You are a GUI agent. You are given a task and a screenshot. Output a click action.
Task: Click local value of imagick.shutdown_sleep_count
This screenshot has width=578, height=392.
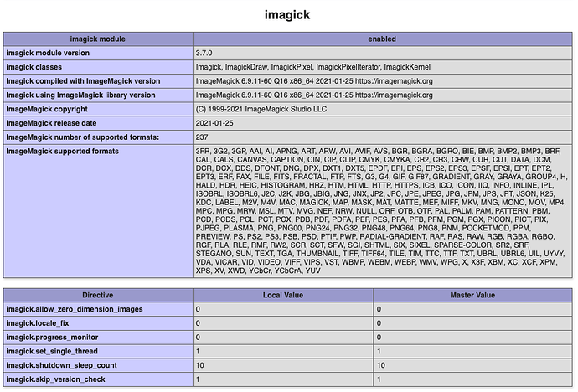(x=200, y=366)
